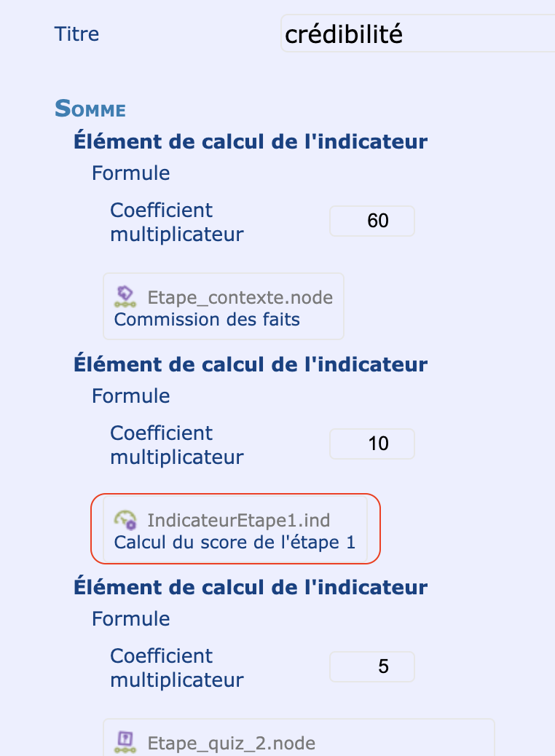Image resolution: width=555 pixels, height=756 pixels.
Task: Click the Etape_contexte.node icon
Action: coord(125,296)
